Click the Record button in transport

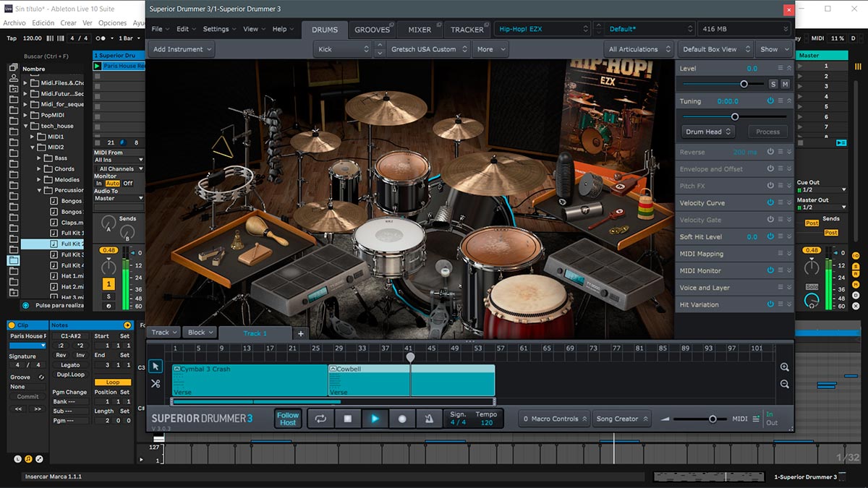(x=402, y=419)
